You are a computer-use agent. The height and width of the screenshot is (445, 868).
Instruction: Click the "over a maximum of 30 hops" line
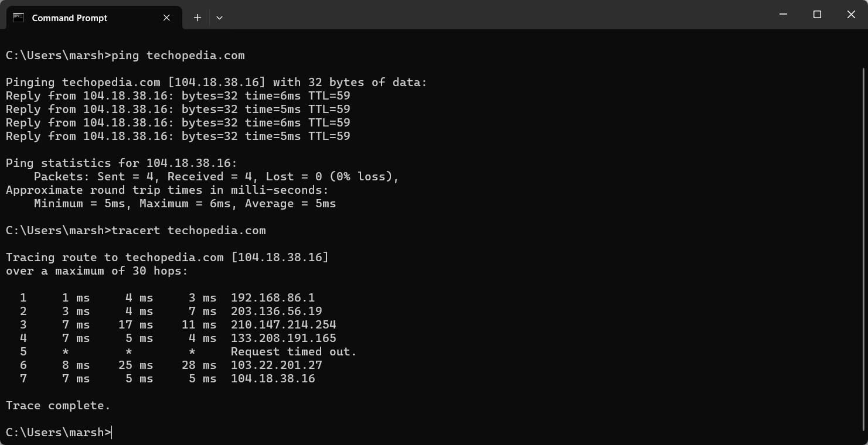click(x=97, y=271)
